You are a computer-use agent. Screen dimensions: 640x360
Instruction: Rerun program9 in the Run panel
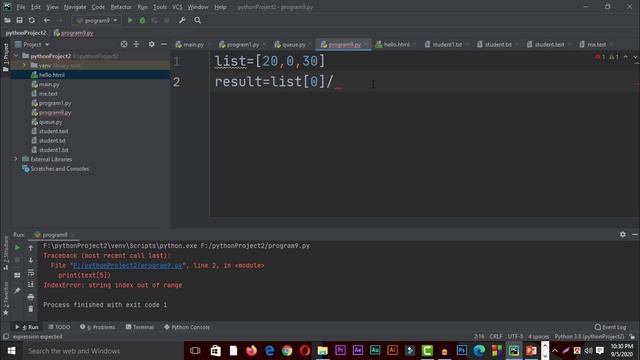(x=17, y=247)
